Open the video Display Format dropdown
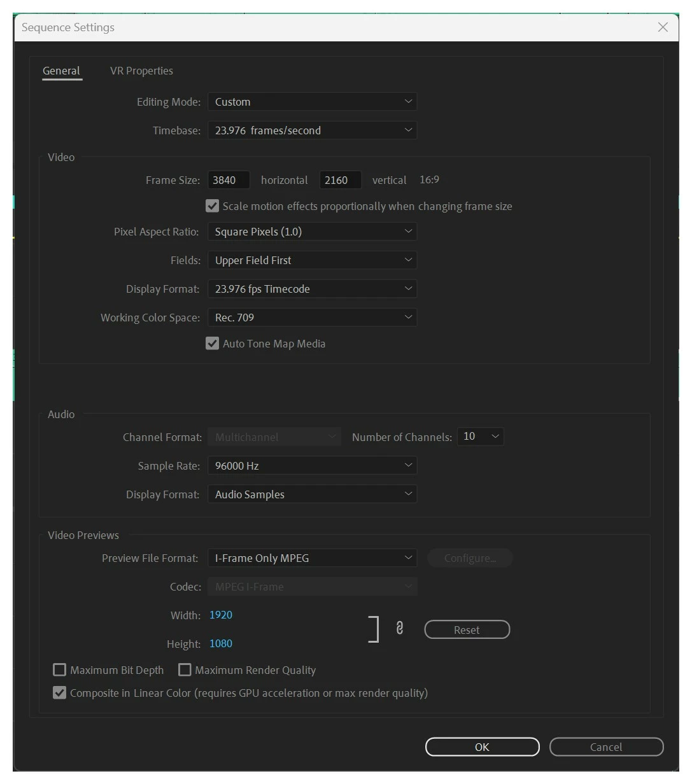The image size is (692, 784). pyautogui.click(x=313, y=289)
